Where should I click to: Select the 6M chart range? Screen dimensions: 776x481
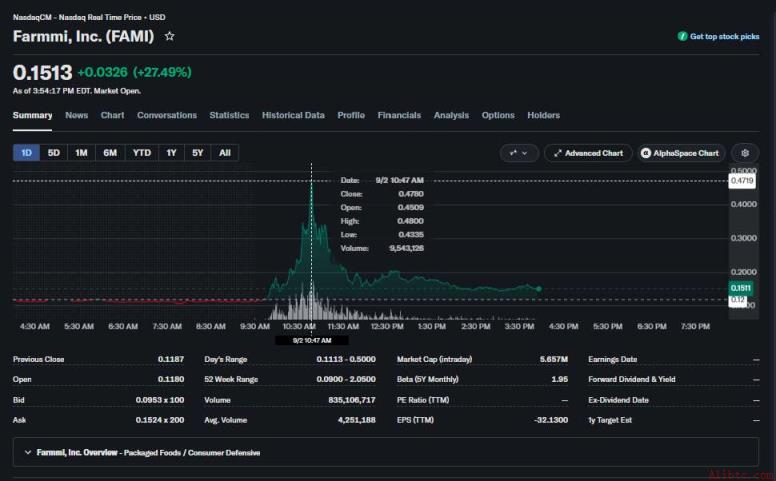click(110, 153)
